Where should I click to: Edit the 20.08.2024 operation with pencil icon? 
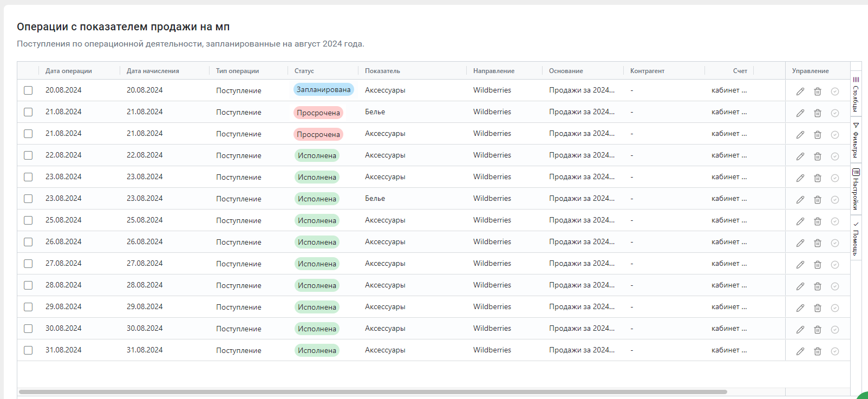point(800,91)
